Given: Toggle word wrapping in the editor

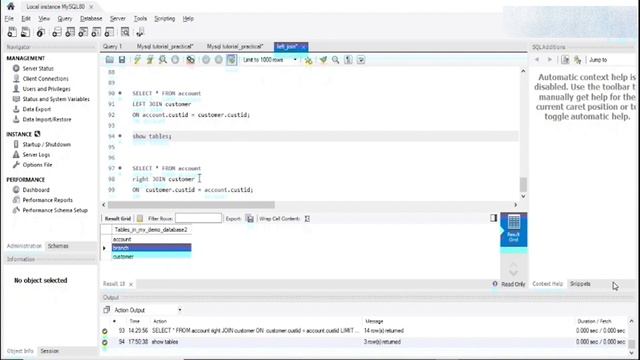Looking at the screenshot, I should [361, 60].
